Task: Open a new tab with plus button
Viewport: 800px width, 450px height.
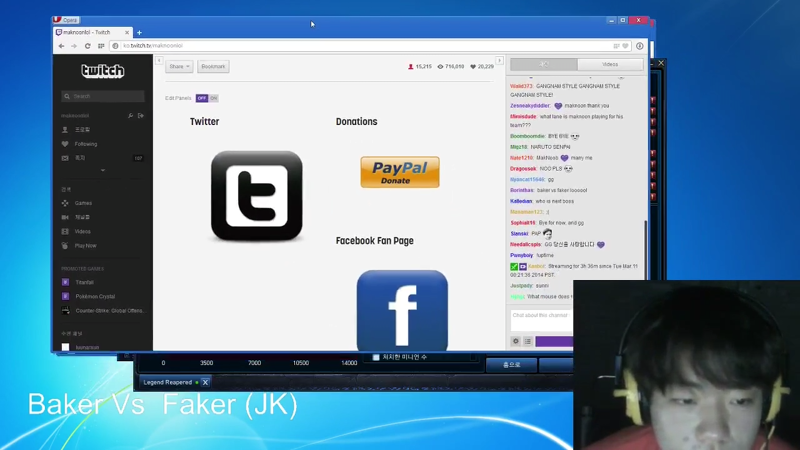Action: pos(139,33)
